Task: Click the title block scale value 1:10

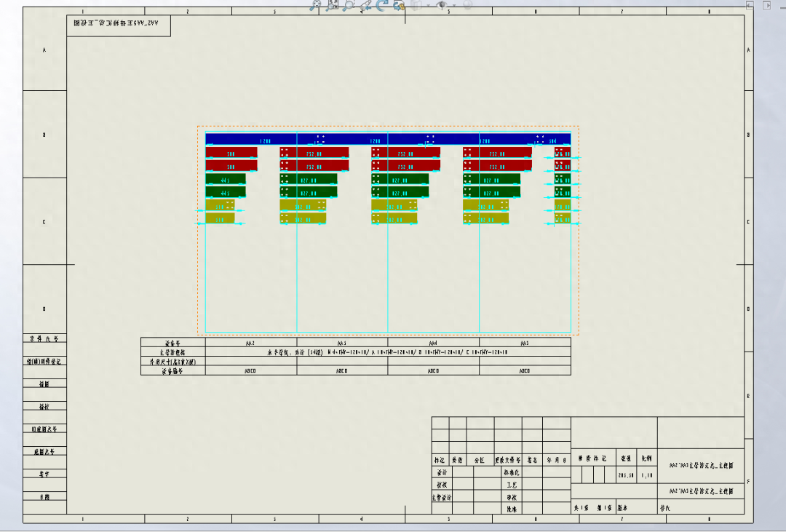Action: 647,475
